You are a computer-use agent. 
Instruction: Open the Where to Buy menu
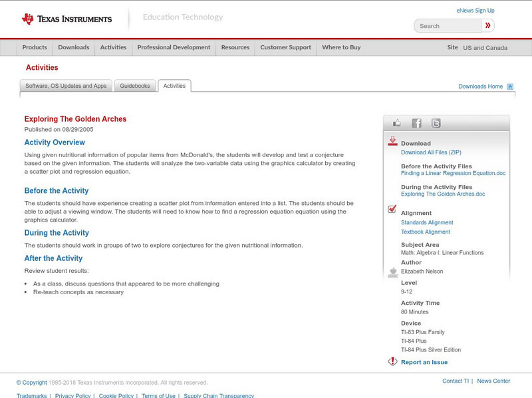coord(341,47)
